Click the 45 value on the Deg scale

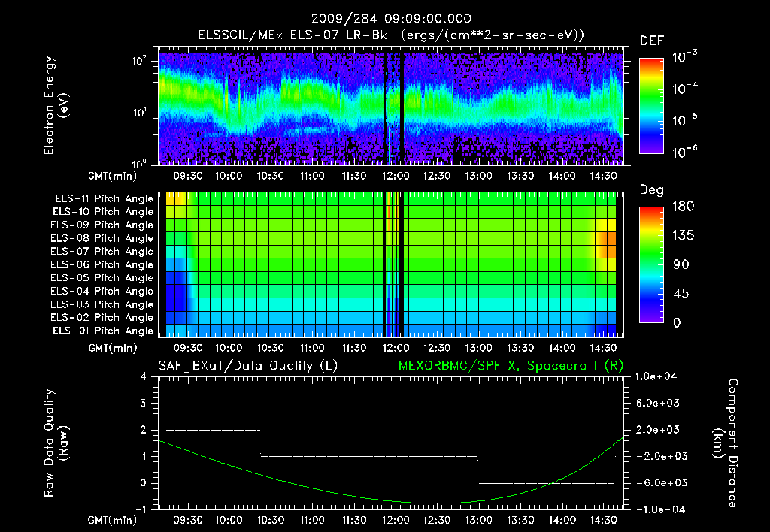pyautogui.click(x=681, y=294)
